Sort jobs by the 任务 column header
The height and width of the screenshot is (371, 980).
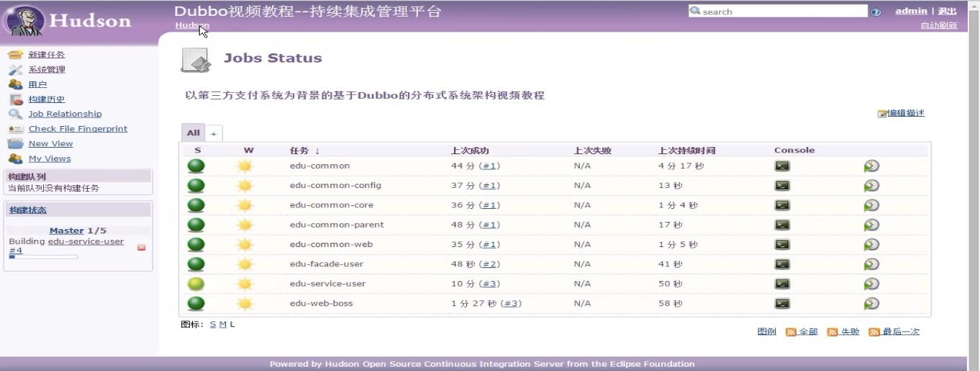pos(304,151)
